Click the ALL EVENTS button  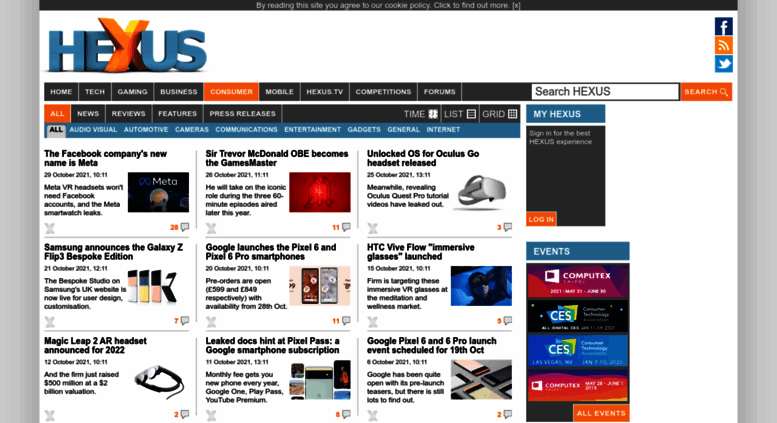tap(601, 413)
